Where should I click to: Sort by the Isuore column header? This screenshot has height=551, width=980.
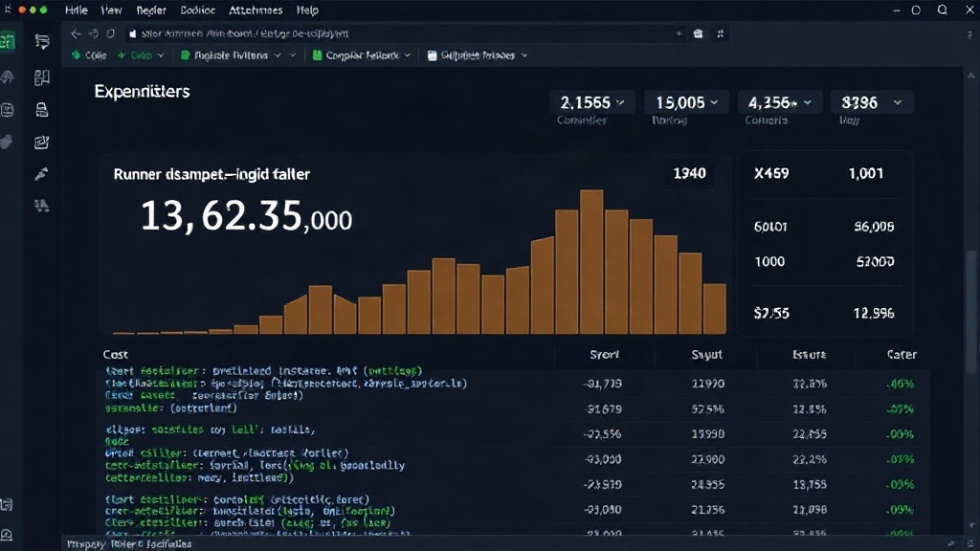[x=810, y=354]
